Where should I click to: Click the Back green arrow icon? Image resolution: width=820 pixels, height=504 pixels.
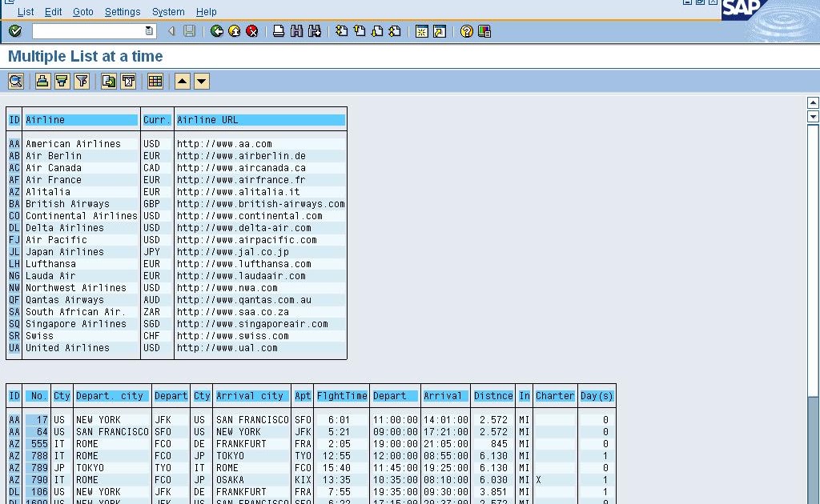(x=217, y=31)
